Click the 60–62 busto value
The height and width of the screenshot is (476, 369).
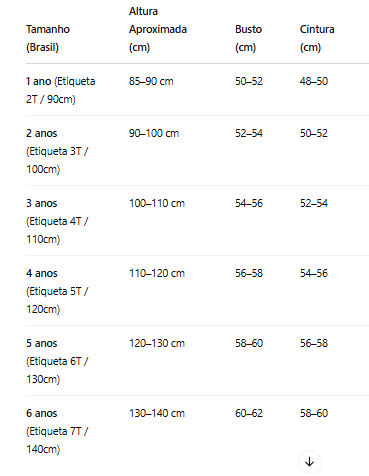[249, 413]
